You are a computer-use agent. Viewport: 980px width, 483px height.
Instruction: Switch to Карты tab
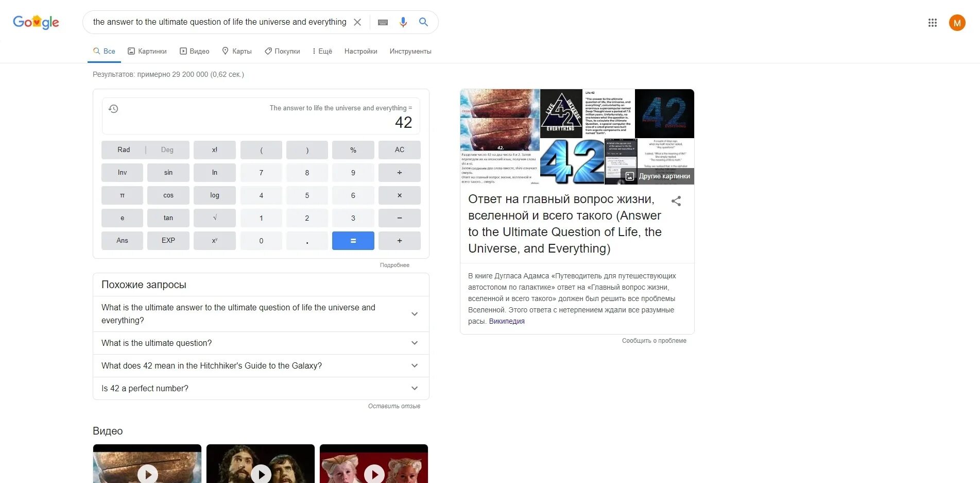(x=237, y=51)
